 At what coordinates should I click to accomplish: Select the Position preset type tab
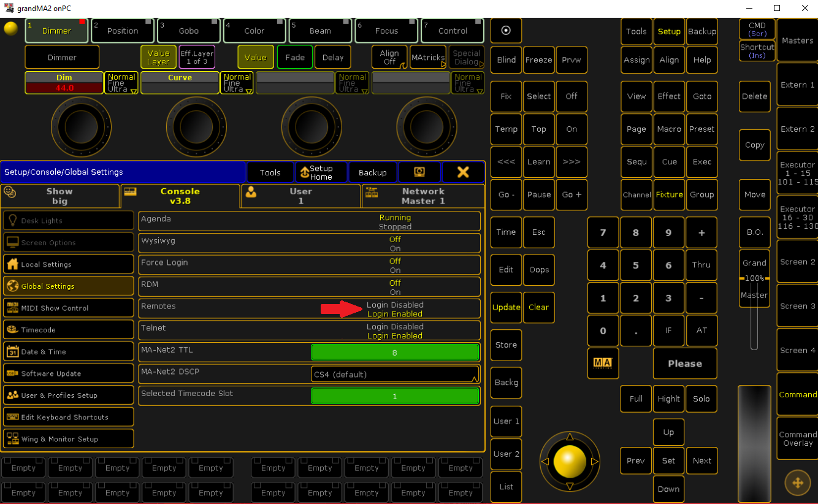pos(123,31)
